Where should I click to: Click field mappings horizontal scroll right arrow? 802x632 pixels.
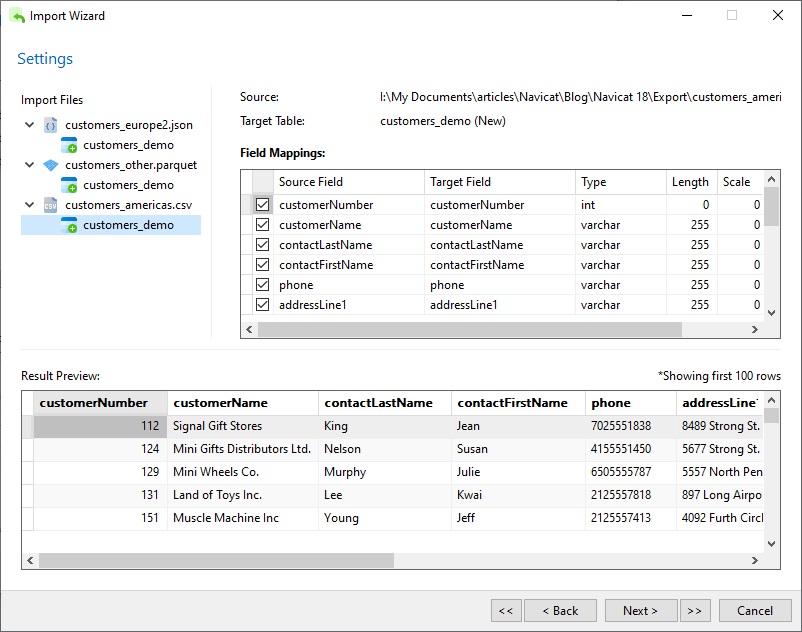(x=754, y=330)
